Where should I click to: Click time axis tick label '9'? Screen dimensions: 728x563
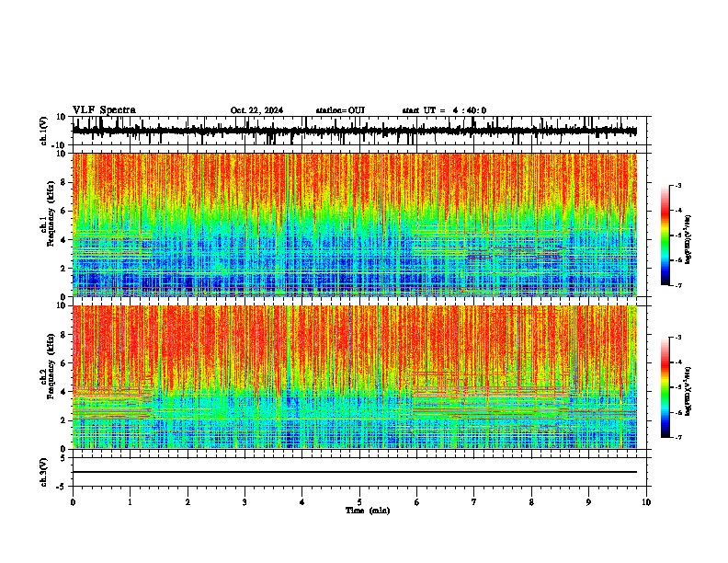[588, 501]
